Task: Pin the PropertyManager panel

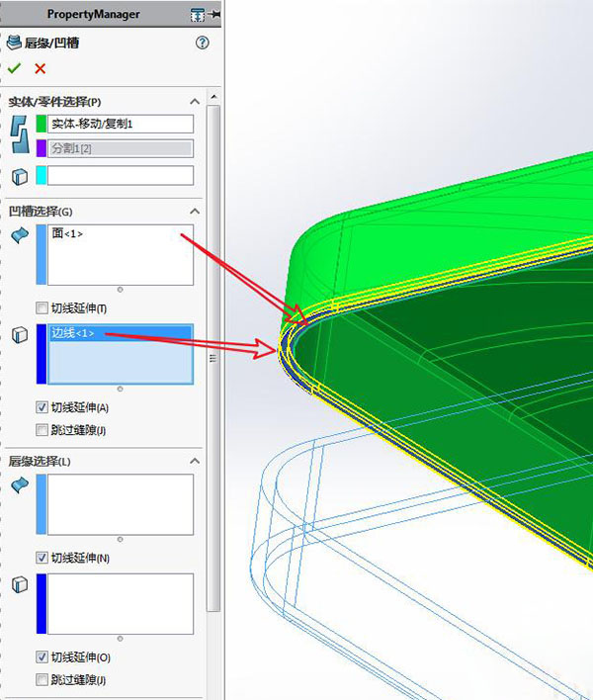Action: [x=215, y=15]
